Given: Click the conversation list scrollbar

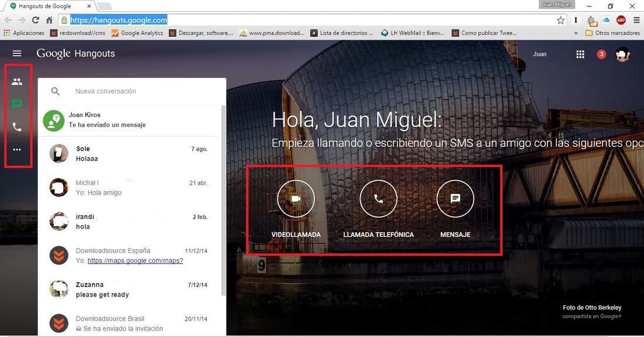Looking at the screenshot, I should coord(224,200).
